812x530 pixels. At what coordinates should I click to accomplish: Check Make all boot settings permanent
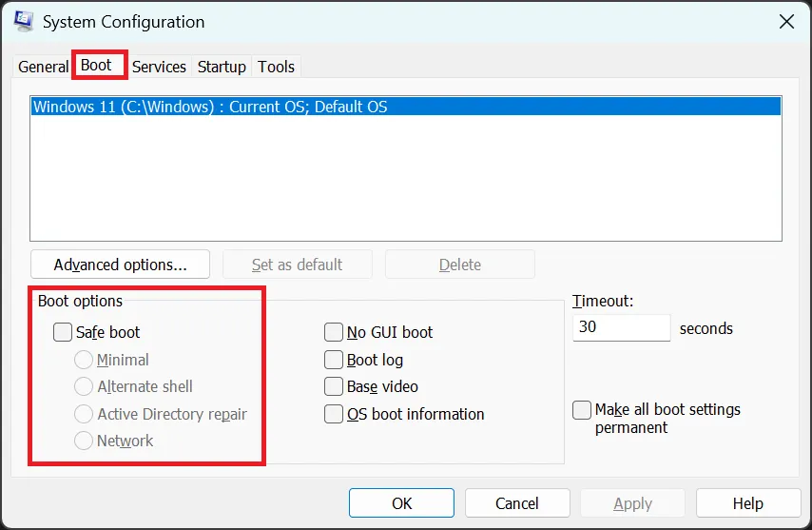[x=582, y=410]
